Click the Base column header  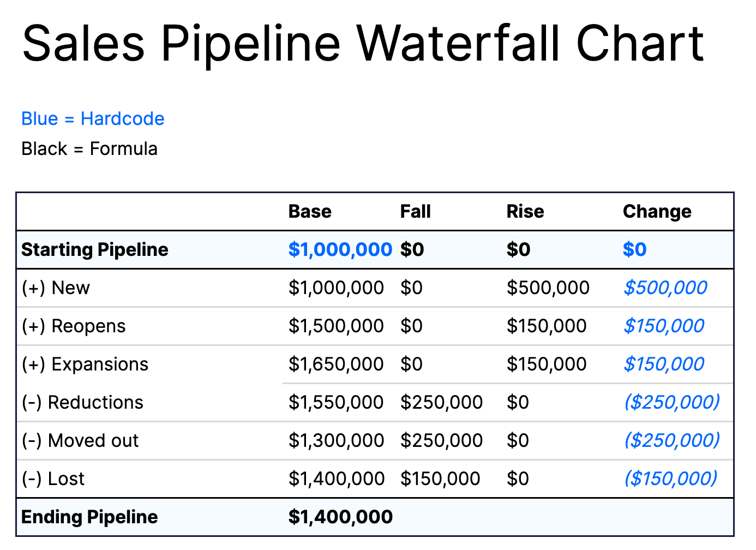coord(310,211)
